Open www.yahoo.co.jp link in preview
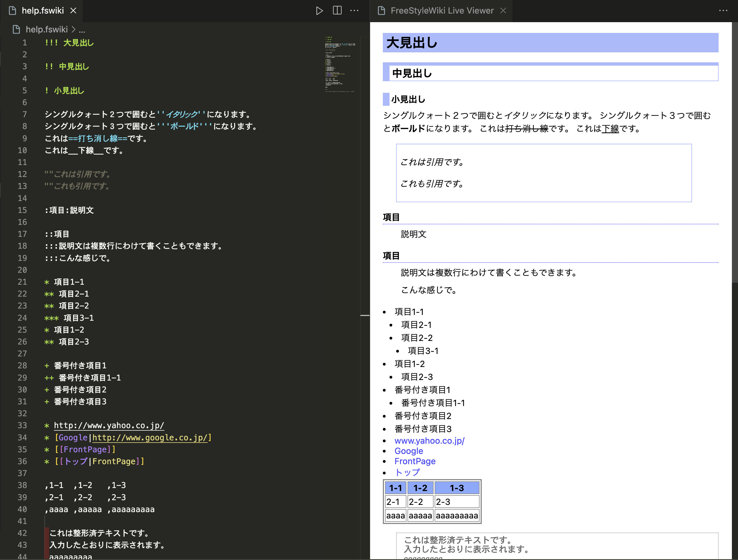 (429, 441)
